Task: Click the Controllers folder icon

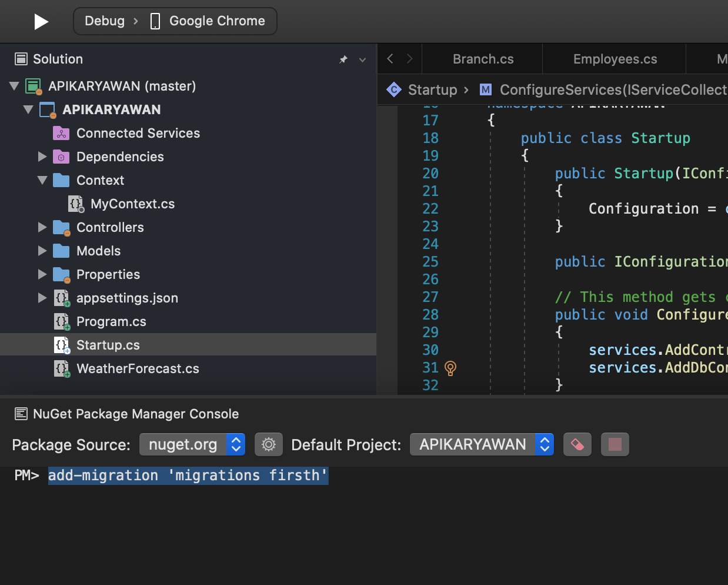Action: click(61, 228)
